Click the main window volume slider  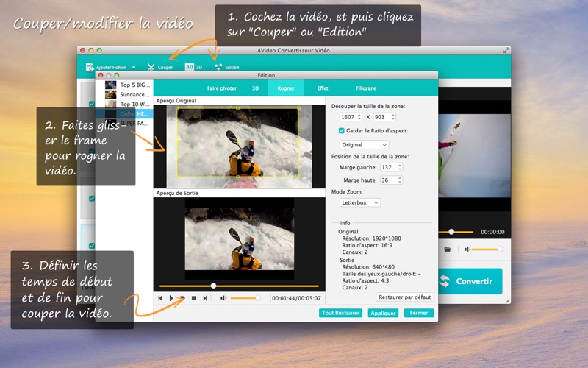click(x=487, y=250)
